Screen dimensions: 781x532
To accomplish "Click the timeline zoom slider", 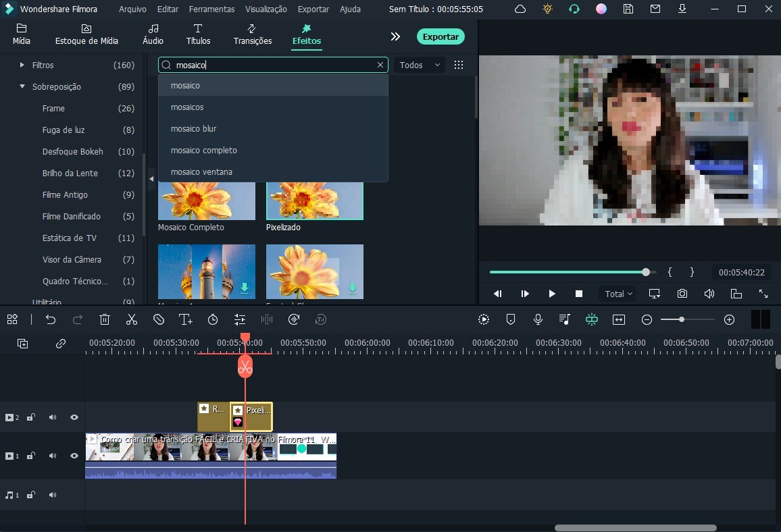I will pos(687,320).
